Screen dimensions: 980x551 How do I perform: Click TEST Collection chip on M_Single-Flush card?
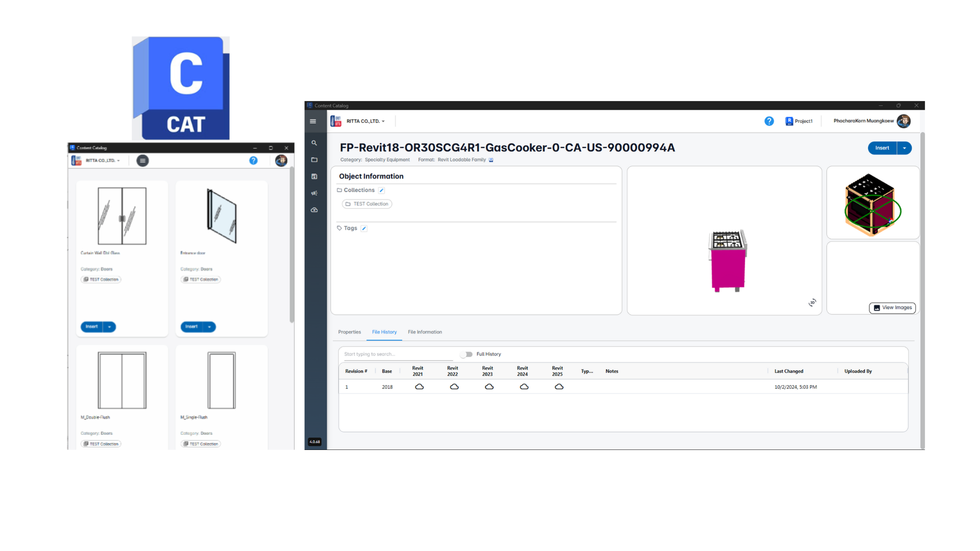point(201,444)
